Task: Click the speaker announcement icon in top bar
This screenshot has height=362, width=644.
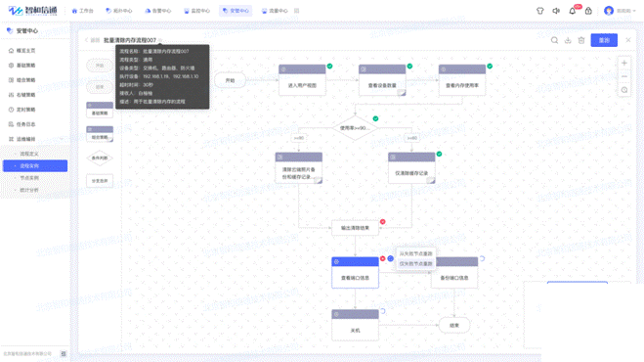Action: 556,11
